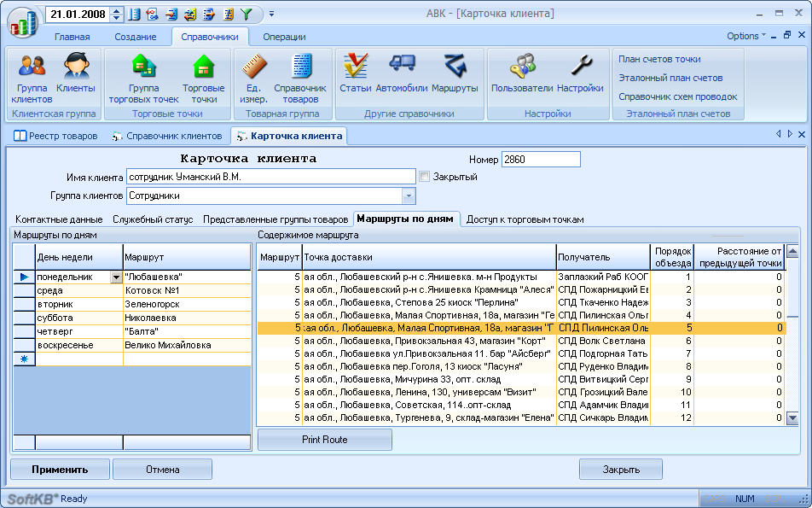Open the day dropdown in понедельник row
Viewport: 812px width, 508px height.
pos(117,277)
